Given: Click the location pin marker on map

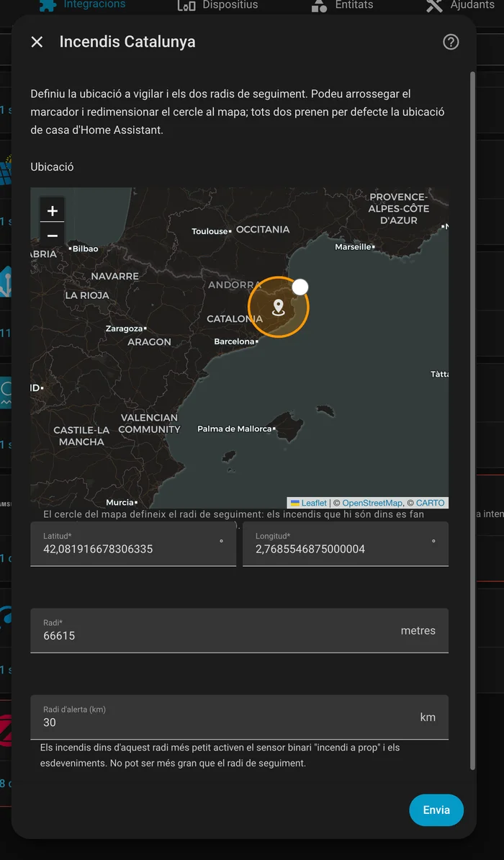Looking at the screenshot, I should 279,307.
